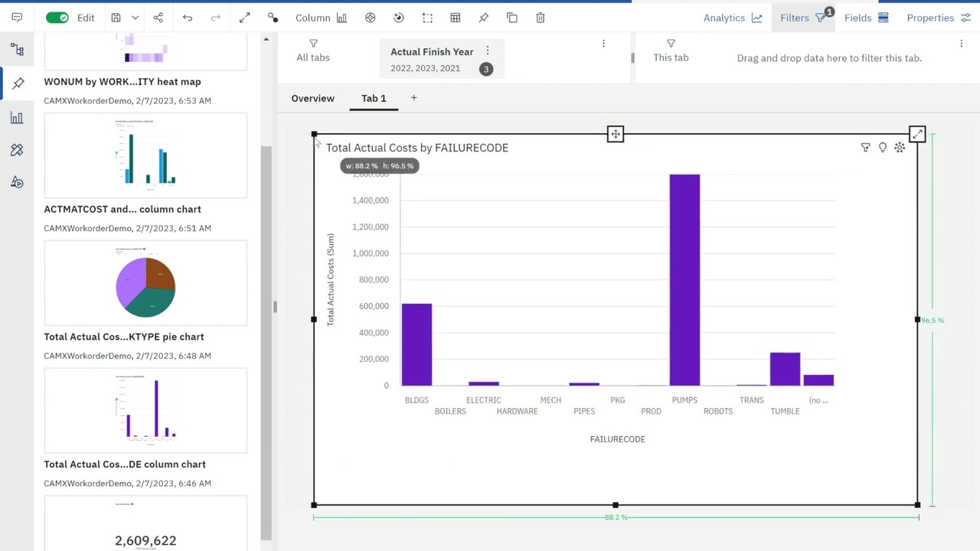Viewport: 980px width, 551px height.
Task: Click the chart title text
Action: coord(417,148)
